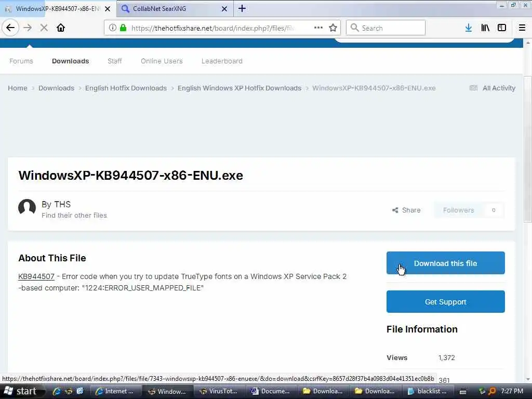532x399 pixels.
Task: Open All Activity link
Action: (x=493, y=88)
